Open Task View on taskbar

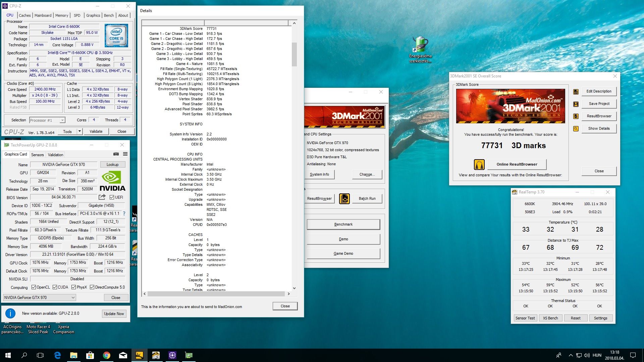tap(40, 355)
